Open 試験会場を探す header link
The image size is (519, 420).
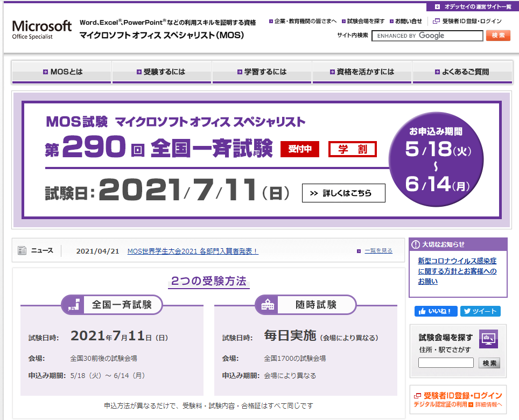tap(363, 21)
